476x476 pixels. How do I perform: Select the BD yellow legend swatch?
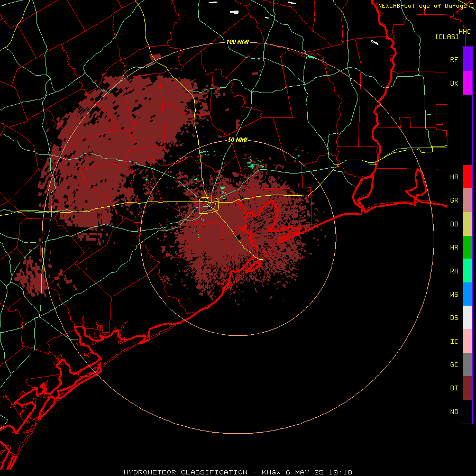click(x=467, y=224)
